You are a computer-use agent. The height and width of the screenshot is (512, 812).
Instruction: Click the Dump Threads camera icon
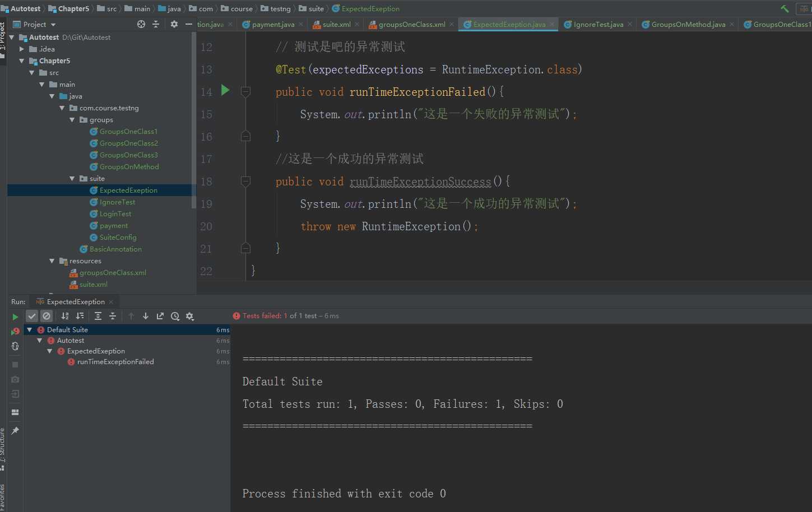click(x=15, y=379)
